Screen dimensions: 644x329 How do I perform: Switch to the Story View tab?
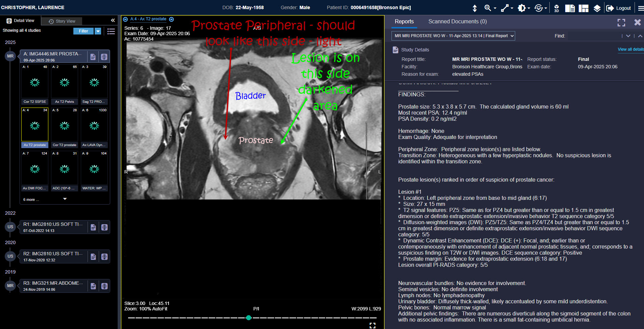(x=62, y=21)
